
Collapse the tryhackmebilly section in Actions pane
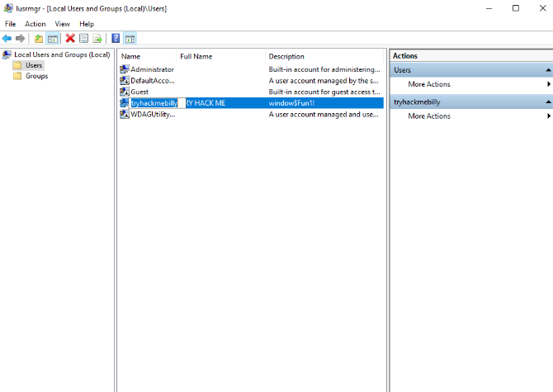point(547,102)
